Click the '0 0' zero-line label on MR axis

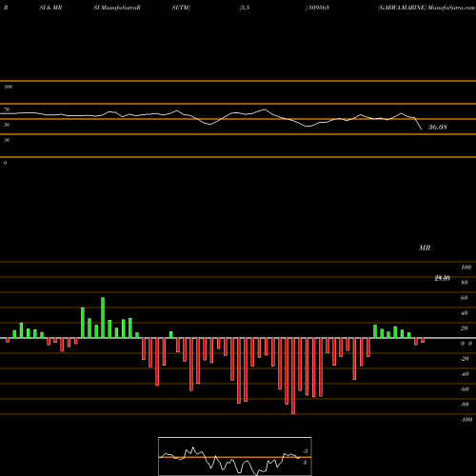pos(466,344)
